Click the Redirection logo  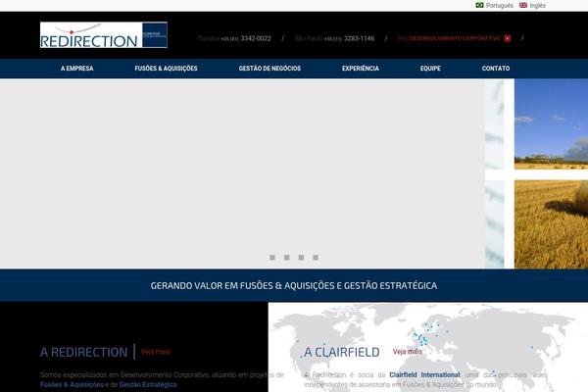(104, 35)
